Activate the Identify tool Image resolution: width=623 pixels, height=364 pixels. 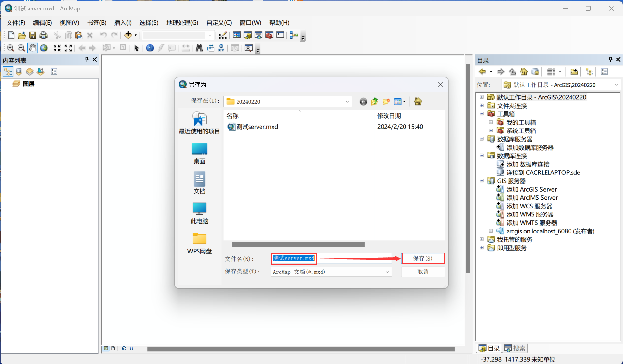[x=150, y=48]
